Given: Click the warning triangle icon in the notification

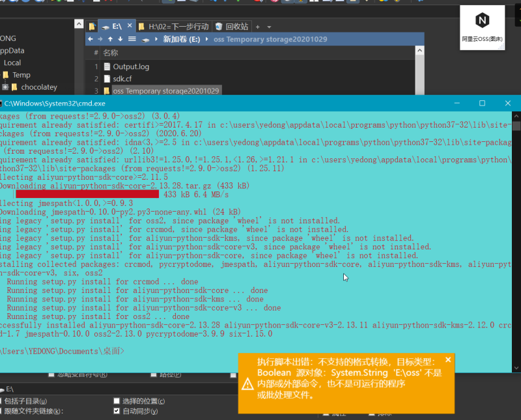Looking at the screenshot, I should 247,384.
